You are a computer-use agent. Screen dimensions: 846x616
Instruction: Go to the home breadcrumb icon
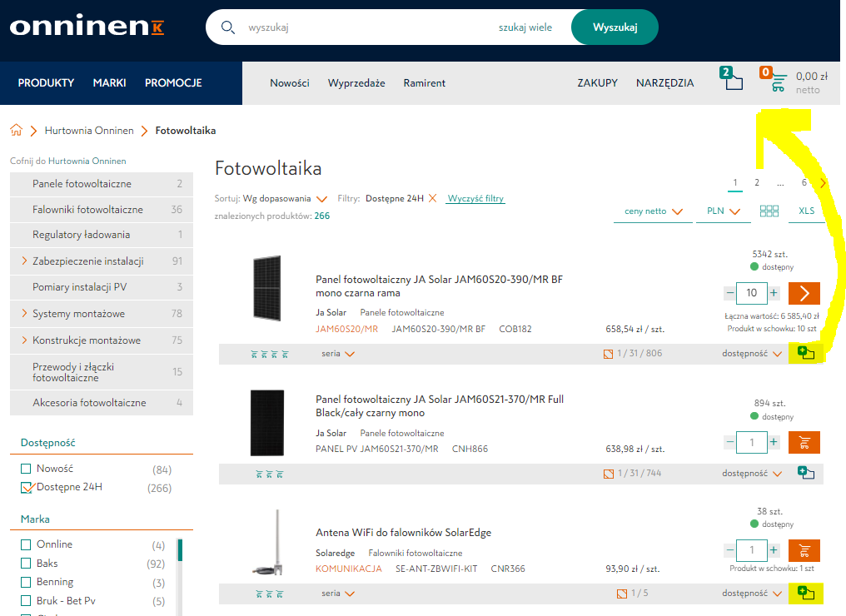(x=16, y=130)
